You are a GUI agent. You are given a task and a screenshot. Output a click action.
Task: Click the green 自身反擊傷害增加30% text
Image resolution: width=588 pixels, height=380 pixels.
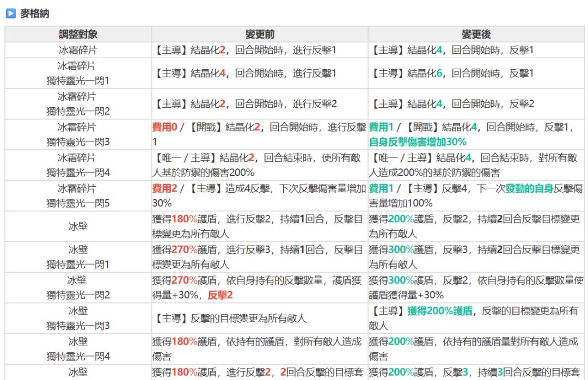coord(418,142)
